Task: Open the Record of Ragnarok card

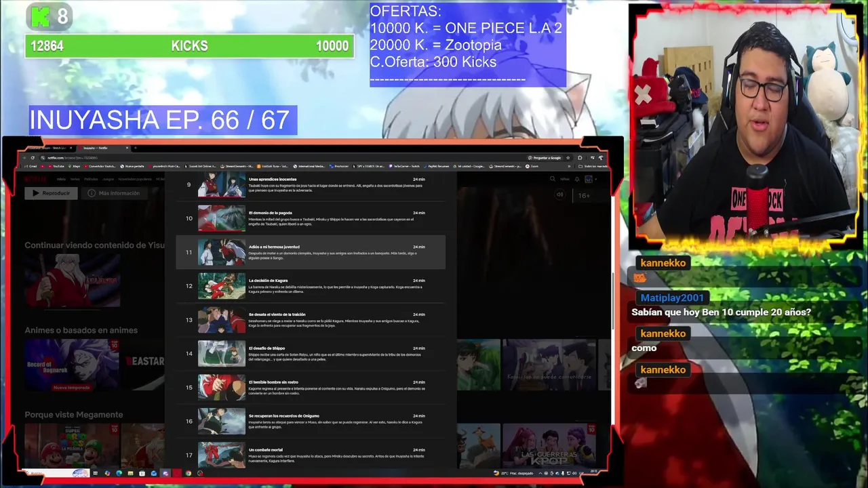Action: pos(72,365)
